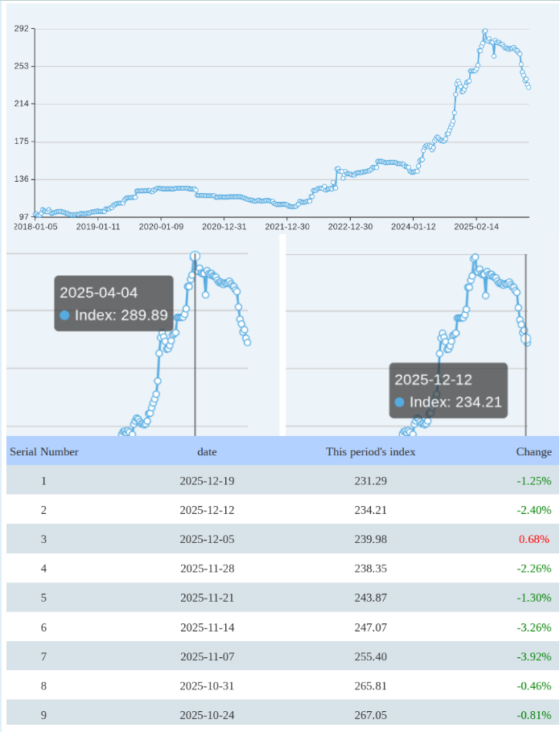This screenshot has width=560, height=732.
Task: Click the 2020-01-09 x-axis label
Action: click(x=161, y=227)
